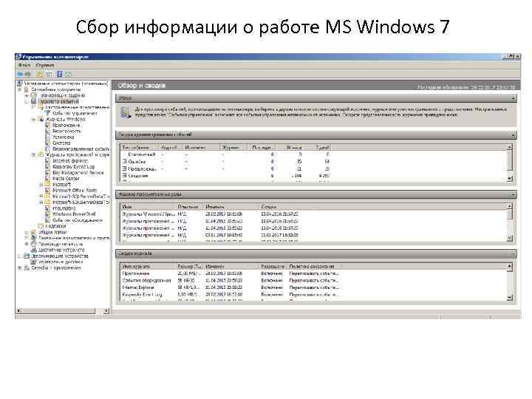This screenshot has height=399, width=532.
Task: Expand the Сведения event type row
Action: pos(125,175)
